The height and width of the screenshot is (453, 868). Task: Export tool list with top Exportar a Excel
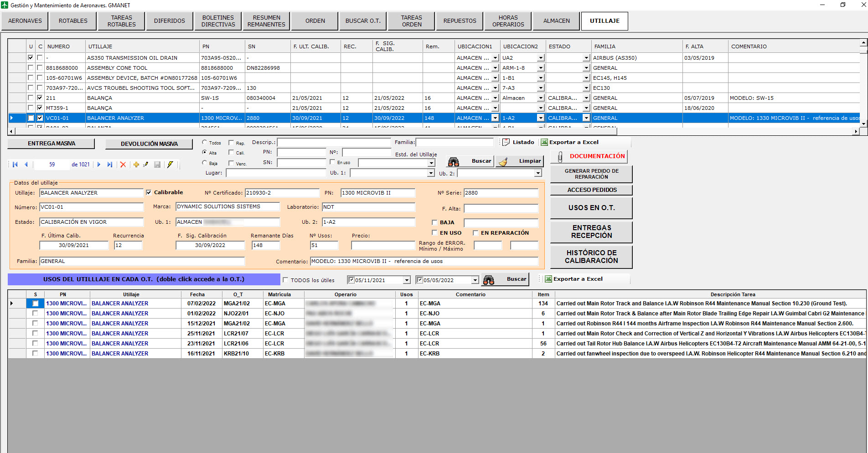(569, 142)
